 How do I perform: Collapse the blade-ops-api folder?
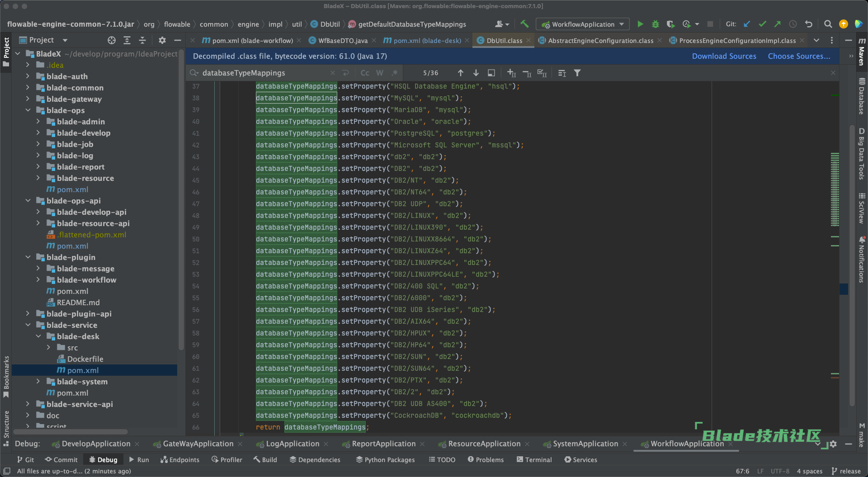(x=28, y=201)
